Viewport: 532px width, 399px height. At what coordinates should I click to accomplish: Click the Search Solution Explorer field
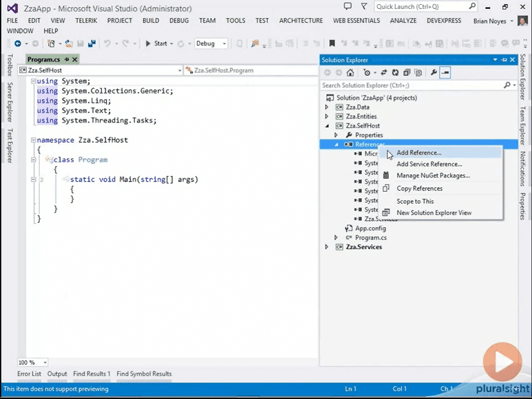[412, 85]
